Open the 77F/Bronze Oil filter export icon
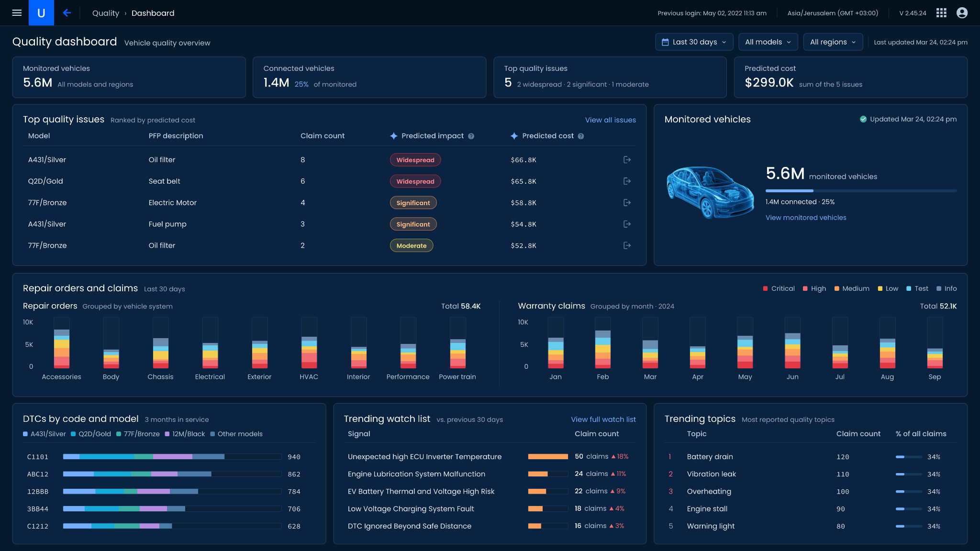Screen dimensions: 980x551 click(x=627, y=245)
